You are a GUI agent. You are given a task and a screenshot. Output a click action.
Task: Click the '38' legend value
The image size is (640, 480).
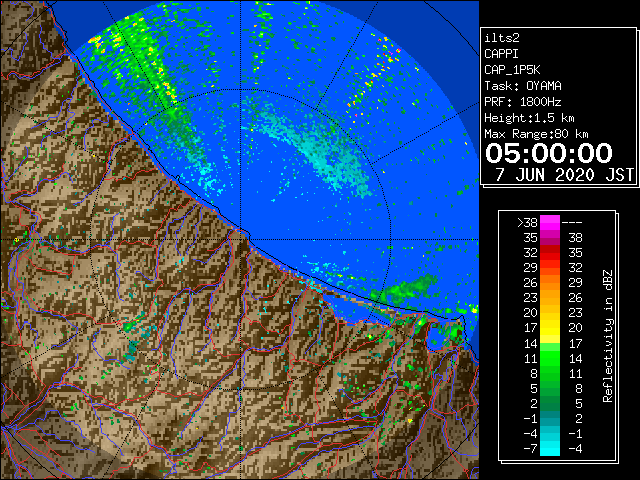click(x=575, y=238)
